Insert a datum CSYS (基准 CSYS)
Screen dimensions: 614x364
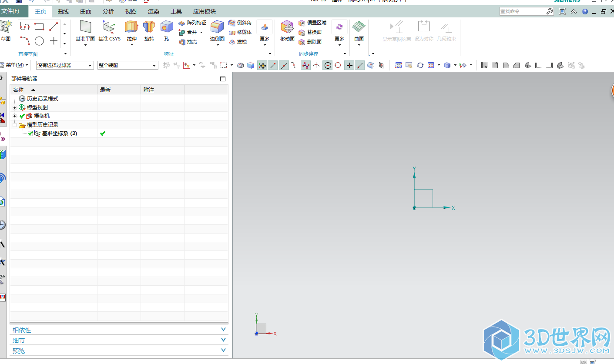click(109, 31)
